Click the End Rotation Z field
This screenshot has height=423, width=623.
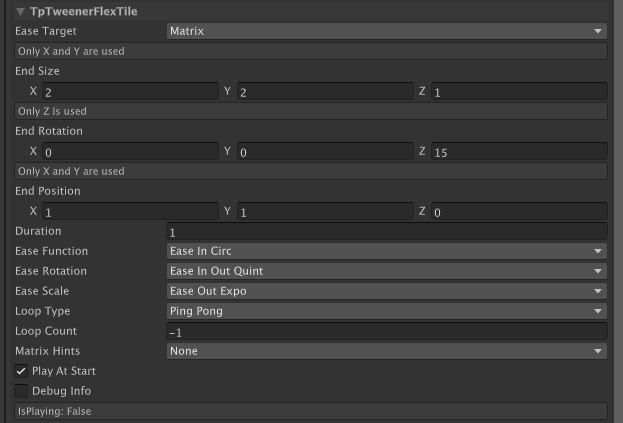tap(519, 151)
